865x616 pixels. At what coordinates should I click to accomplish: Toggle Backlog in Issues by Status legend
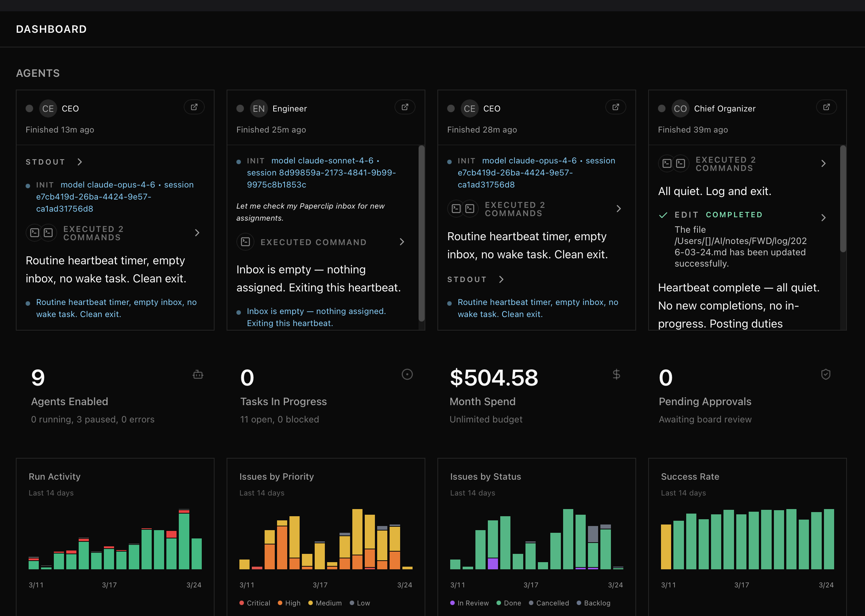pyautogui.click(x=593, y=603)
